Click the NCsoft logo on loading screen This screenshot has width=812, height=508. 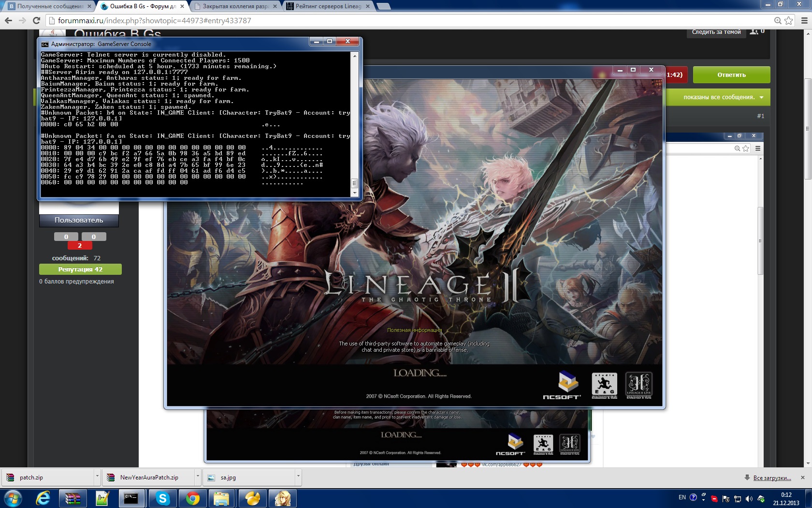(x=562, y=386)
